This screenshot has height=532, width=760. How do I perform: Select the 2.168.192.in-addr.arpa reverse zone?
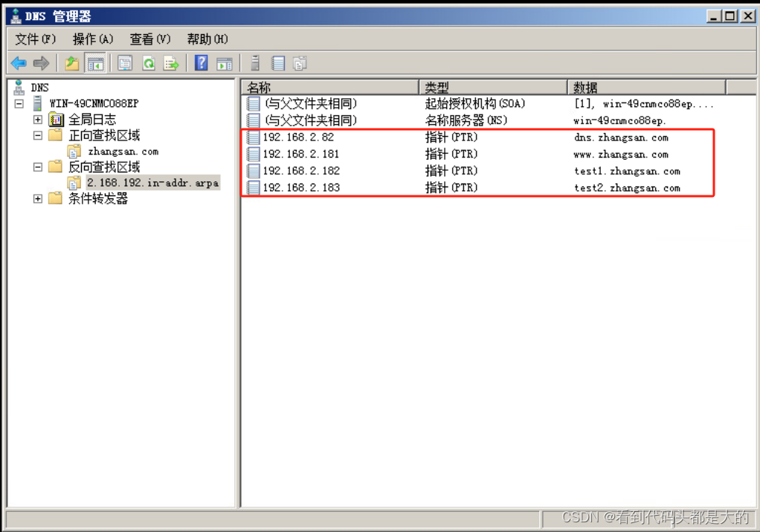coord(153,183)
